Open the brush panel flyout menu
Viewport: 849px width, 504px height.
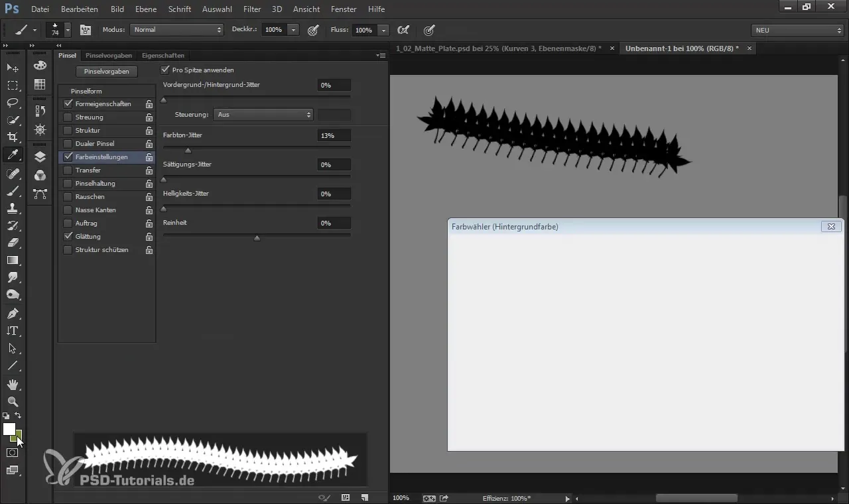381,55
